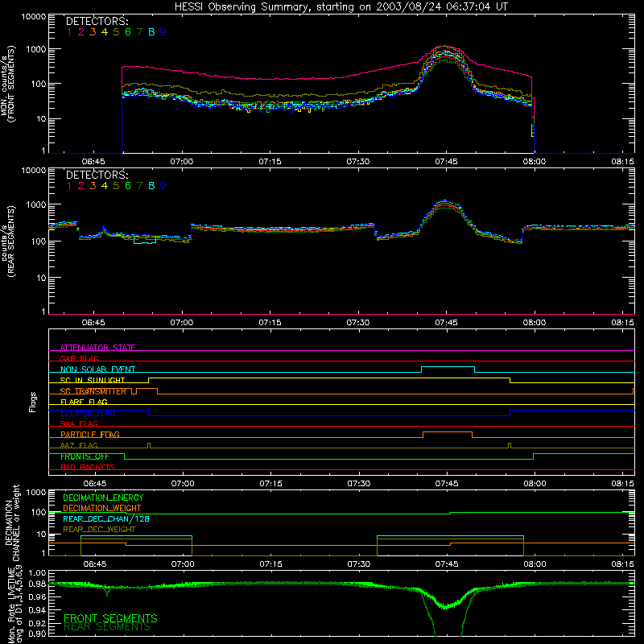Click the FRONT SEGMENTS livetime legend label
The image size is (644, 644).
[110, 618]
